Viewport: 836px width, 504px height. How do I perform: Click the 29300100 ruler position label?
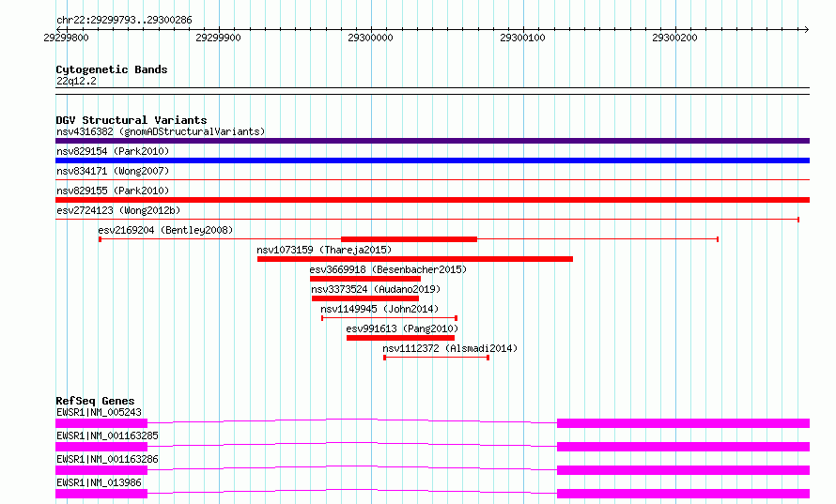coord(522,38)
